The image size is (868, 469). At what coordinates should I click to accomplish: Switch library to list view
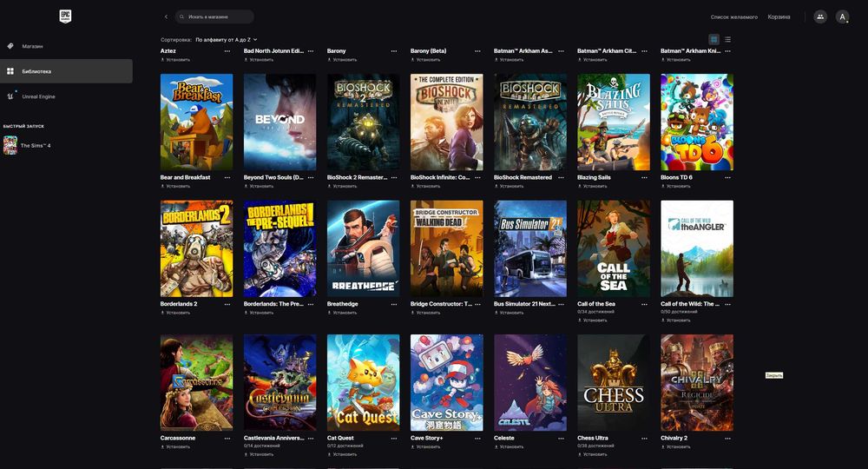[727, 39]
